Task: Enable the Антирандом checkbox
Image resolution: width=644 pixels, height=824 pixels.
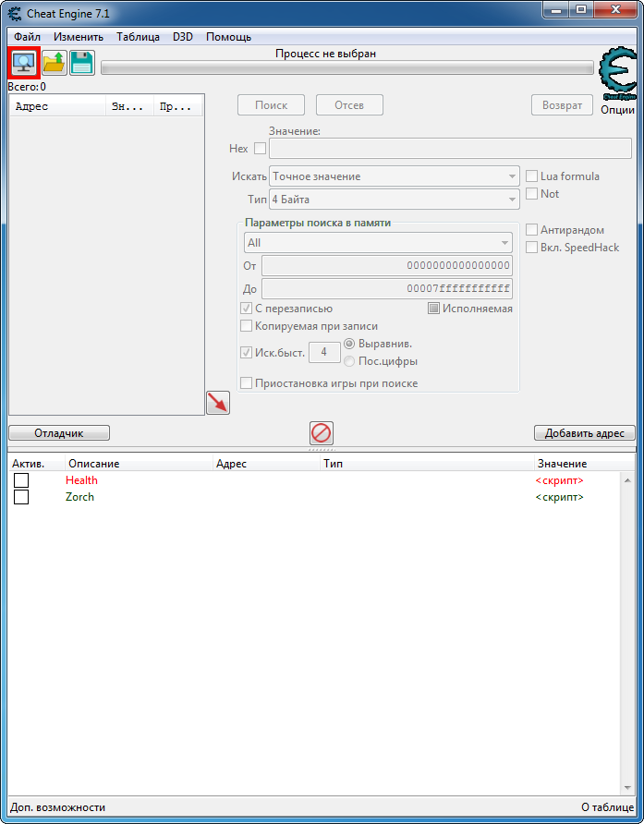Action: click(531, 230)
